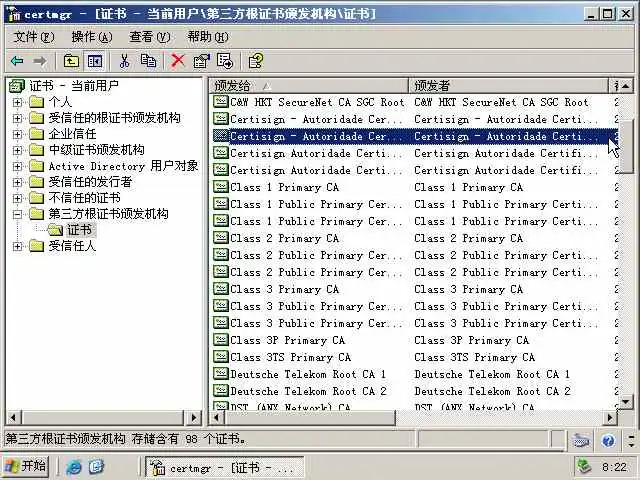Select Class 3P Primary CA certificate
This screenshot has width=640, height=480.
pyautogui.click(x=288, y=340)
